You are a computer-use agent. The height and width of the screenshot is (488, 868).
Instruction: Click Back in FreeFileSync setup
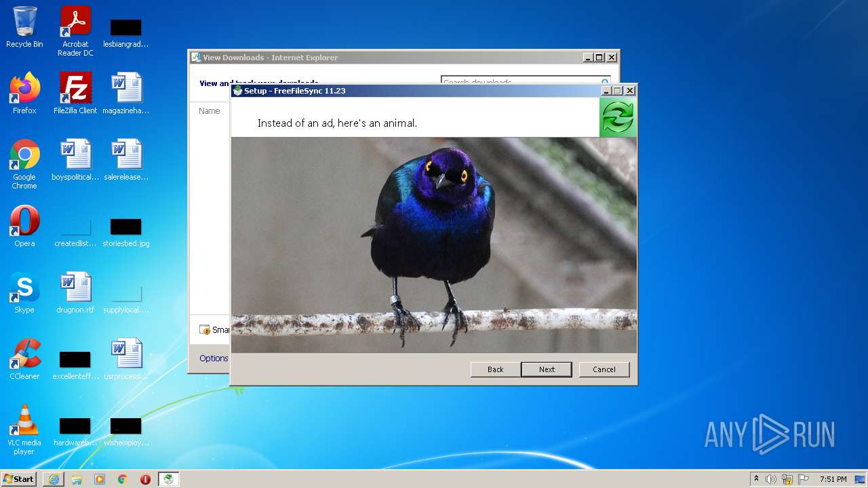click(x=496, y=369)
